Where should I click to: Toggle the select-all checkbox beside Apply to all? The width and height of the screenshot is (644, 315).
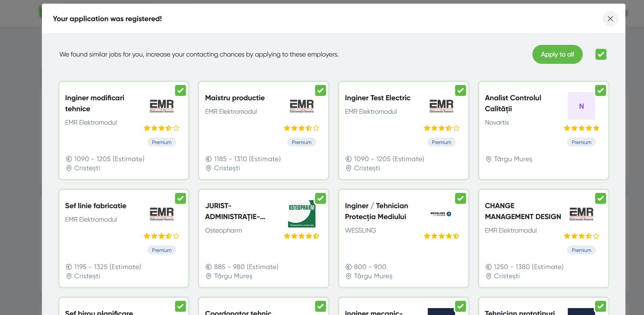[601, 54]
